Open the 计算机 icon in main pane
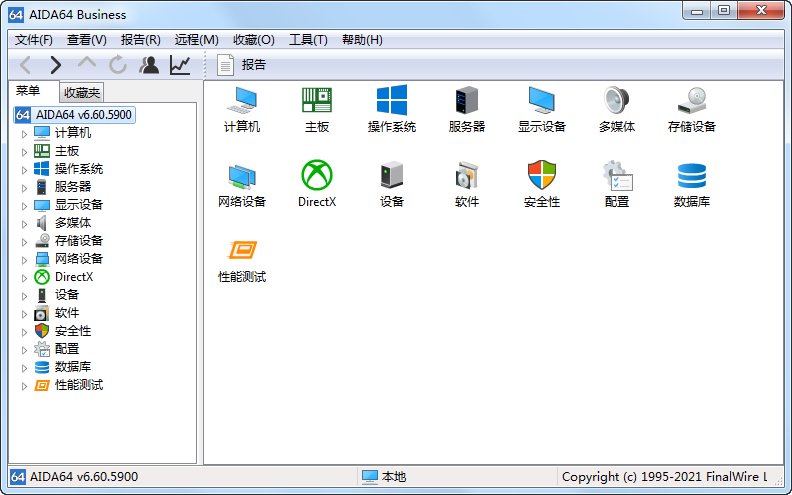Image resolution: width=792 pixels, height=495 pixels. tap(242, 109)
